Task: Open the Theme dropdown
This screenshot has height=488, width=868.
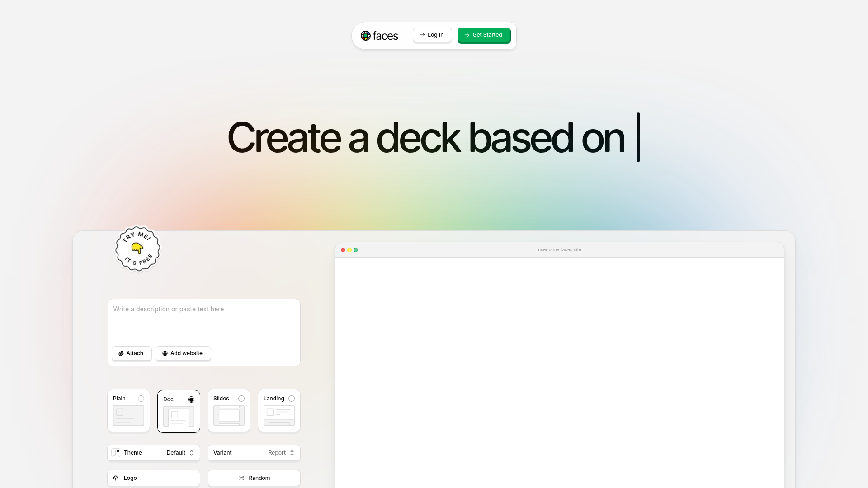Action: click(154, 453)
